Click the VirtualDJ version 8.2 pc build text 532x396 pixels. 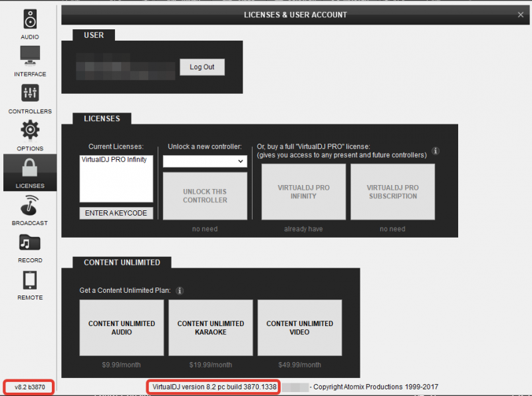tap(214, 387)
